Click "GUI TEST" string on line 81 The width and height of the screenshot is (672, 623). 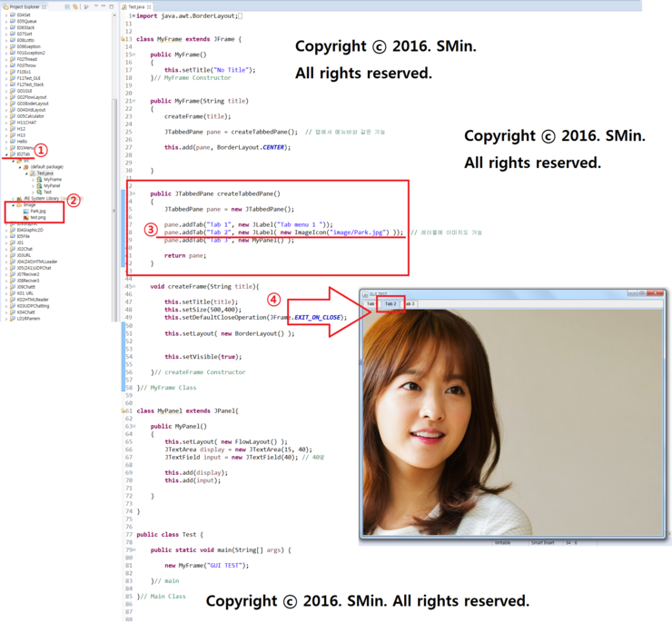(225, 566)
